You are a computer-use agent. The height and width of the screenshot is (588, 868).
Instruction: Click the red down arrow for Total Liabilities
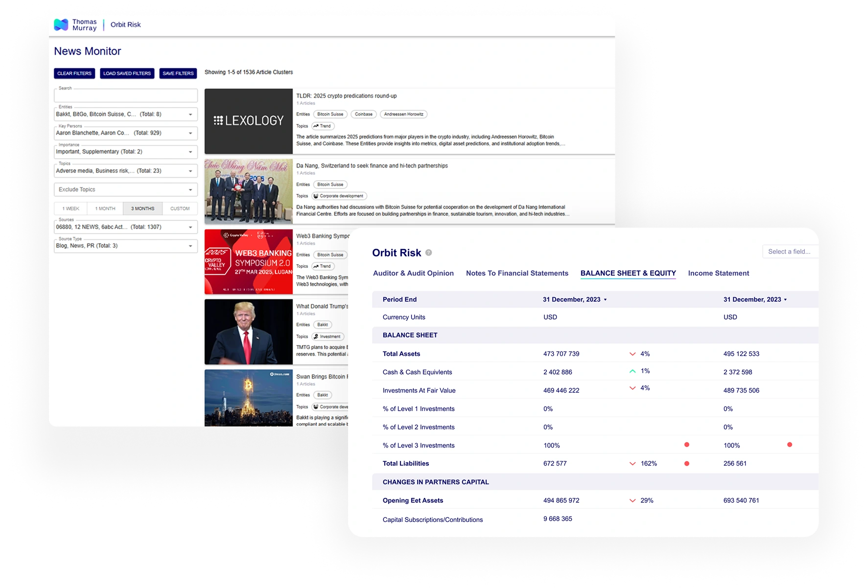(x=633, y=464)
